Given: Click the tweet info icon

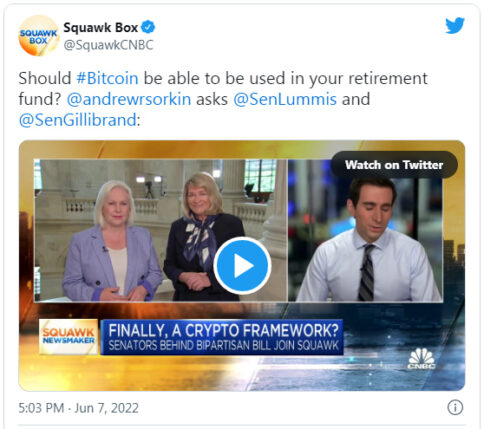Looking at the screenshot, I should (455, 407).
